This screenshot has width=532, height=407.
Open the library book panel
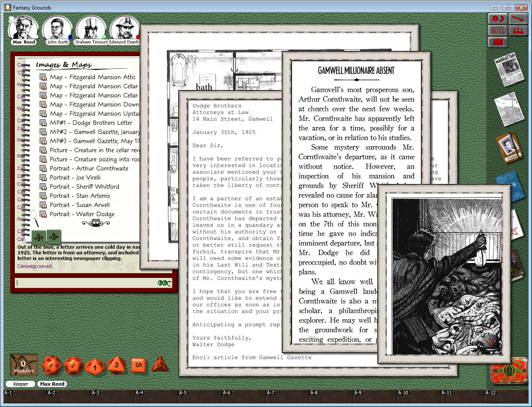[498, 42]
